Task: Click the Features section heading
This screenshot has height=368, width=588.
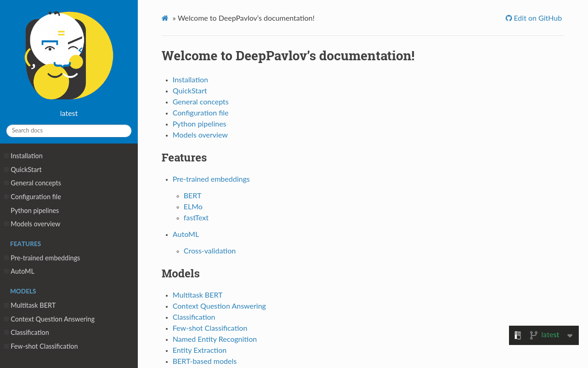Action: (x=184, y=158)
